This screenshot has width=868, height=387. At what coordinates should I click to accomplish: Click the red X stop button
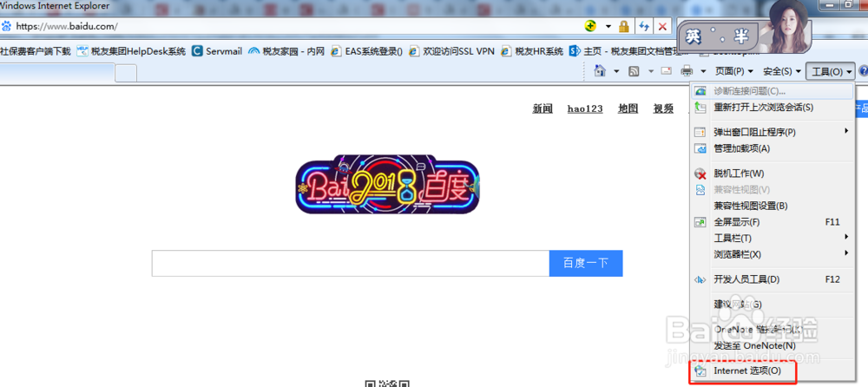coord(662,26)
